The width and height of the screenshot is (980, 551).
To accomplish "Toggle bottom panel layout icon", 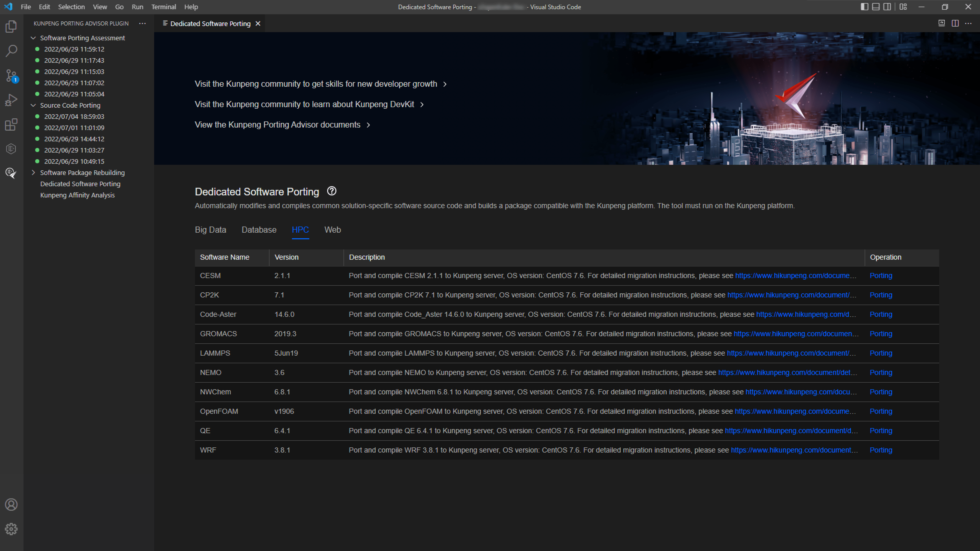I will (876, 7).
